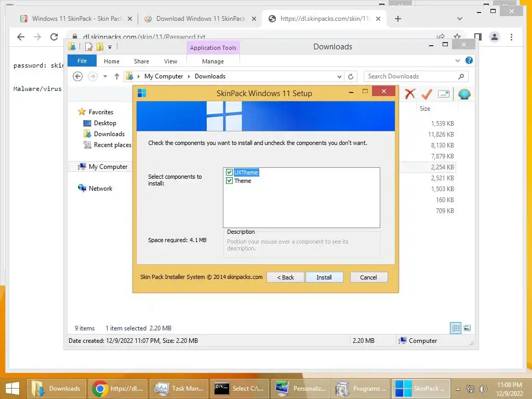Uncheck the UXTheme component checkbox
532x399 pixels.
tap(229, 172)
